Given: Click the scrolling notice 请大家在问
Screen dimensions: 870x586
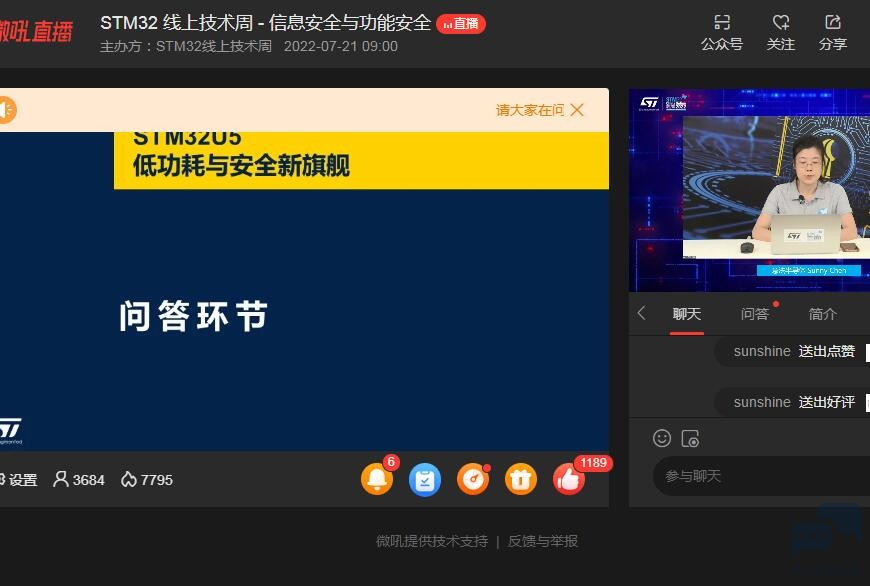Looking at the screenshot, I should pyautogui.click(x=530, y=110).
